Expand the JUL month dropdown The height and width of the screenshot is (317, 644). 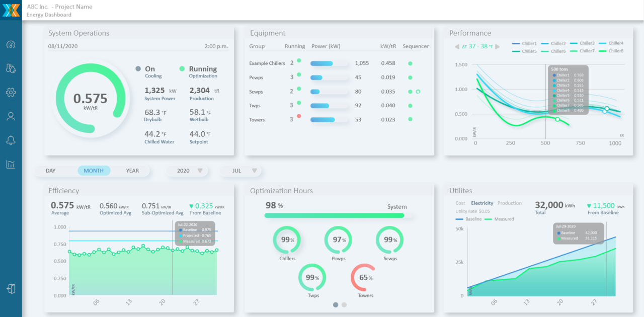point(242,171)
